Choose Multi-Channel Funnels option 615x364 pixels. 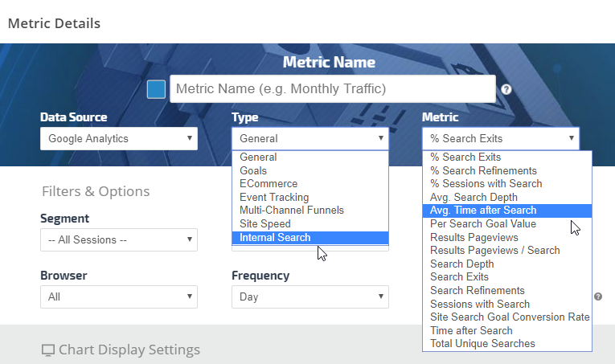coord(310,211)
